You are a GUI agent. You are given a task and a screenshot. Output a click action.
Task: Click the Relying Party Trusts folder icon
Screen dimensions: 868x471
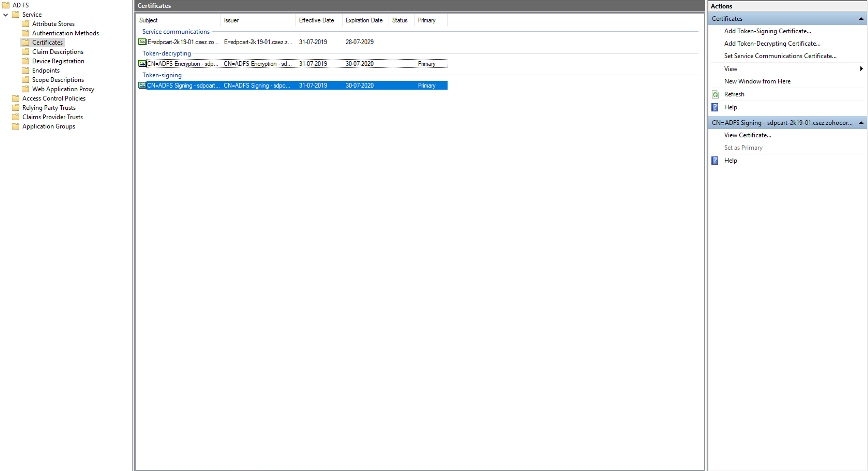point(16,107)
